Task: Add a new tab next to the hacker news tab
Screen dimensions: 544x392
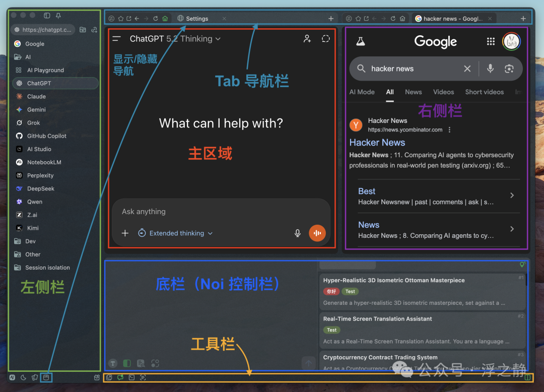Action: click(x=523, y=19)
